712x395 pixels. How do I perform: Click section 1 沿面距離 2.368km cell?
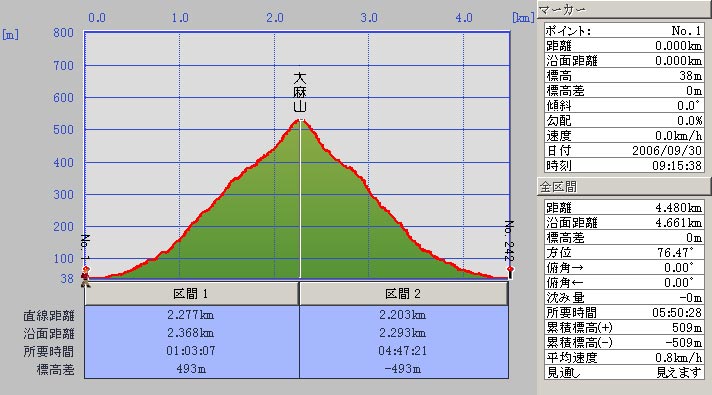point(191,333)
